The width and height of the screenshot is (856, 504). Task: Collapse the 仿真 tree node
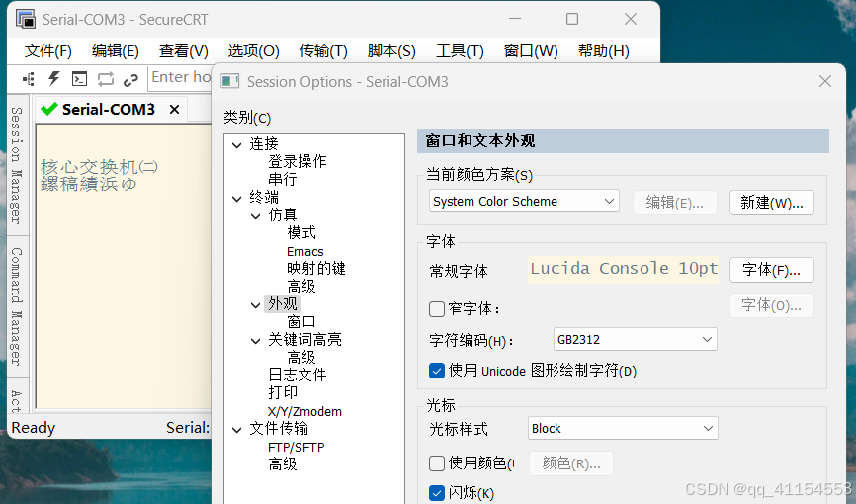click(x=255, y=216)
